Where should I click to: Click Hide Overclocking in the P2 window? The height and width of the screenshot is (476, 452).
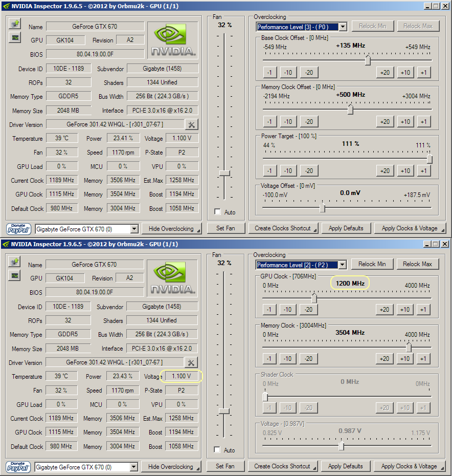point(173,467)
